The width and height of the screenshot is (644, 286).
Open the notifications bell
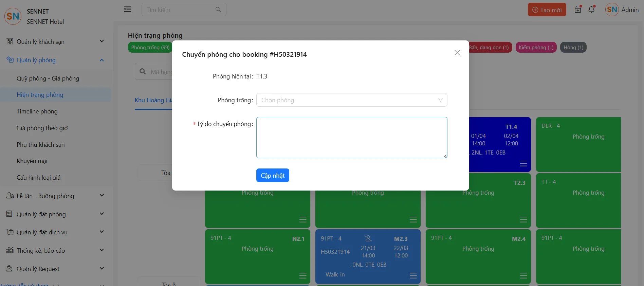pyautogui.click(x=591, y=10)
